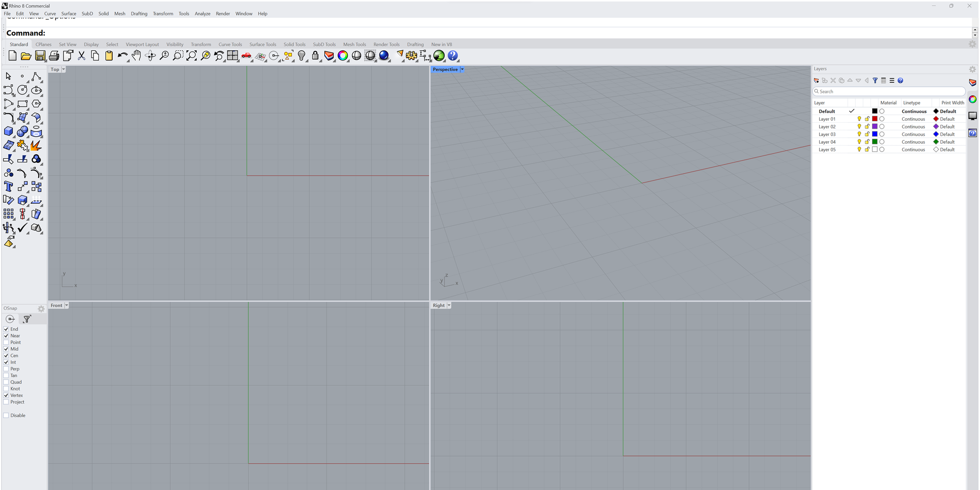The height and width of the screenshot is (490, 980).
Task: Select the arrow pointer tool in left sidebar
Action: (x=8, y=76)
